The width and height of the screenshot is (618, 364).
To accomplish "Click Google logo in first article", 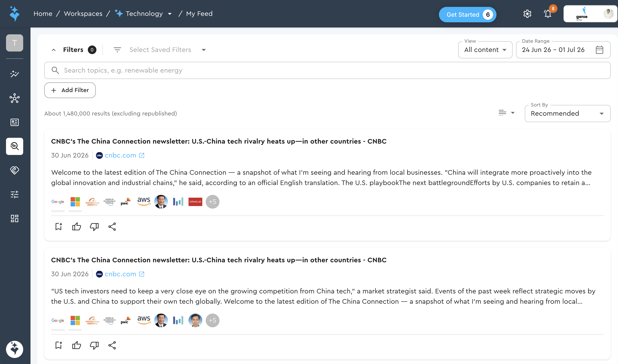I will click(58, 202).
